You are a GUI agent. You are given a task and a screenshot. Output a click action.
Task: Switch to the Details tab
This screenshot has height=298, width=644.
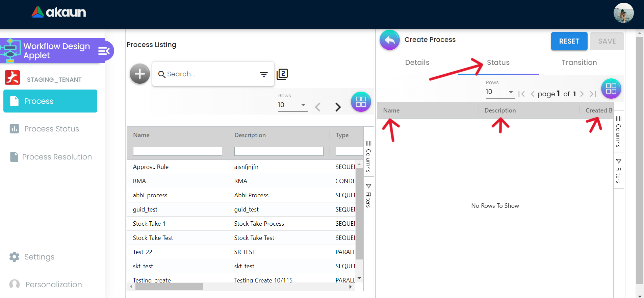(x=417, y=63)
